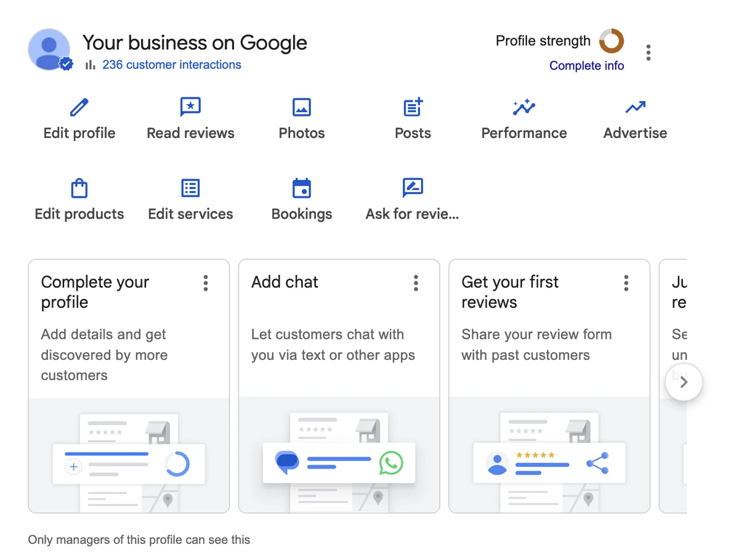
Task: Click the Edit products label
Action: coord(79,214)
